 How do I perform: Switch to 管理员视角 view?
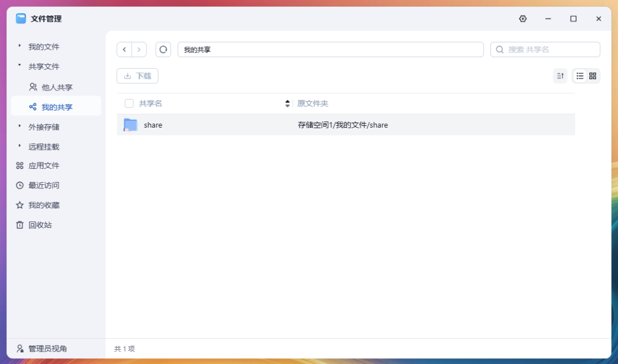(x=47, y=349)
